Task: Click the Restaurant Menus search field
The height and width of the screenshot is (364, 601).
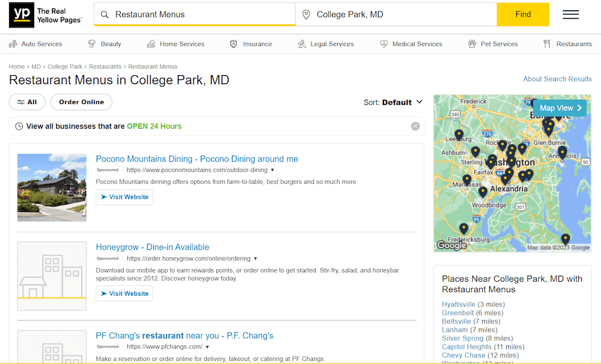Action: [195, 14]
